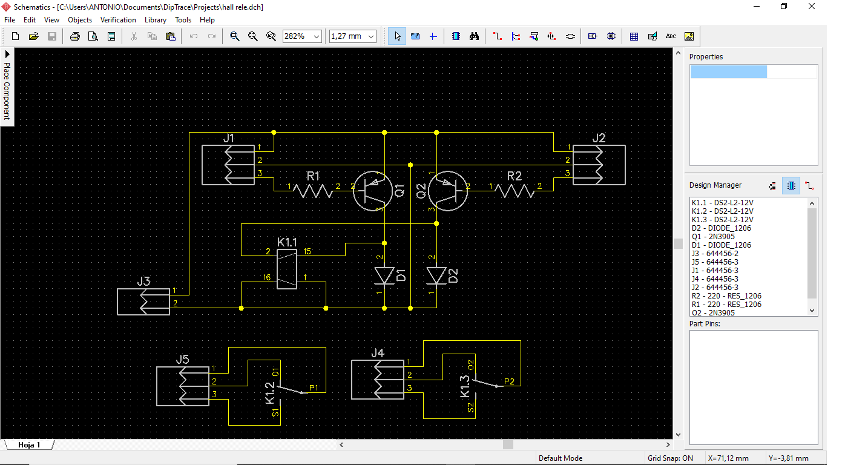Open the Library menu
Image resolution: width=868 pixels, height=465 pixels.
(x=156, y=20)
